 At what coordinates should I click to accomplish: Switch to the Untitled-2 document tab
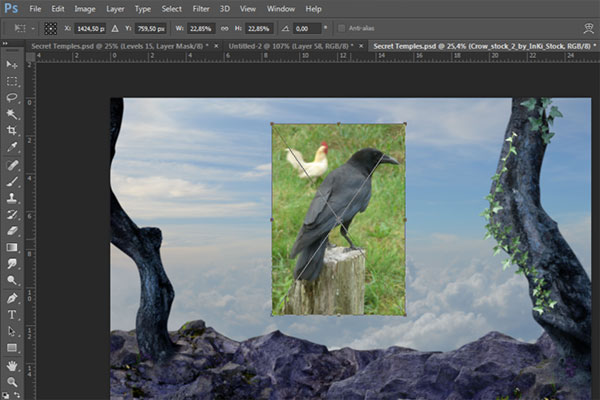291,46
